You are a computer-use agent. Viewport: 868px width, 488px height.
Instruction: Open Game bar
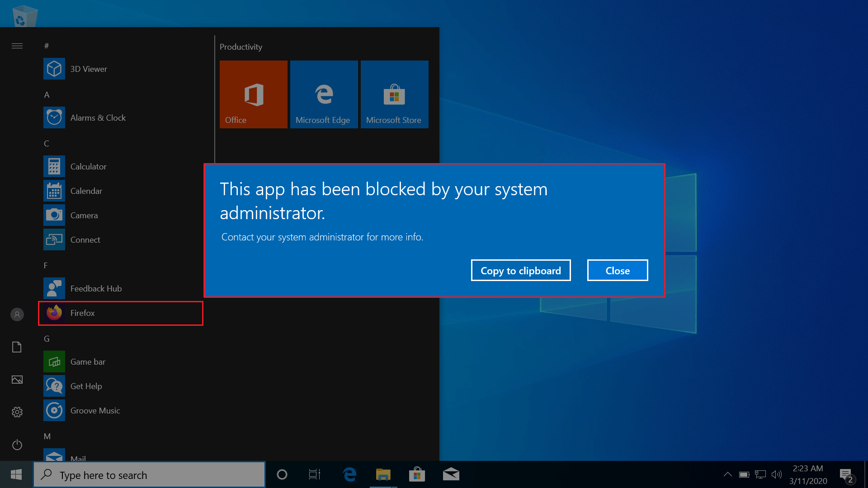pyautogui.click(x=120, y=361)
